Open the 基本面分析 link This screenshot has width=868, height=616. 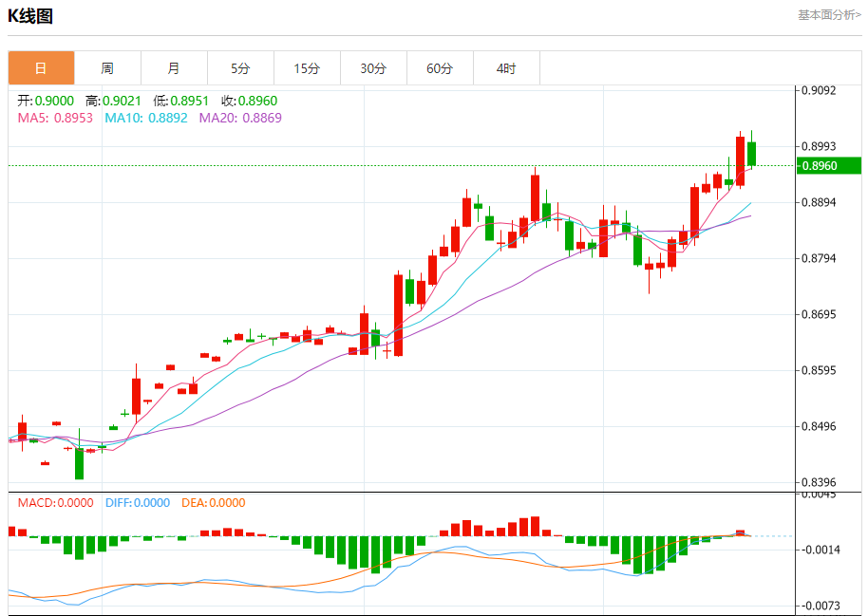point(829,15)
